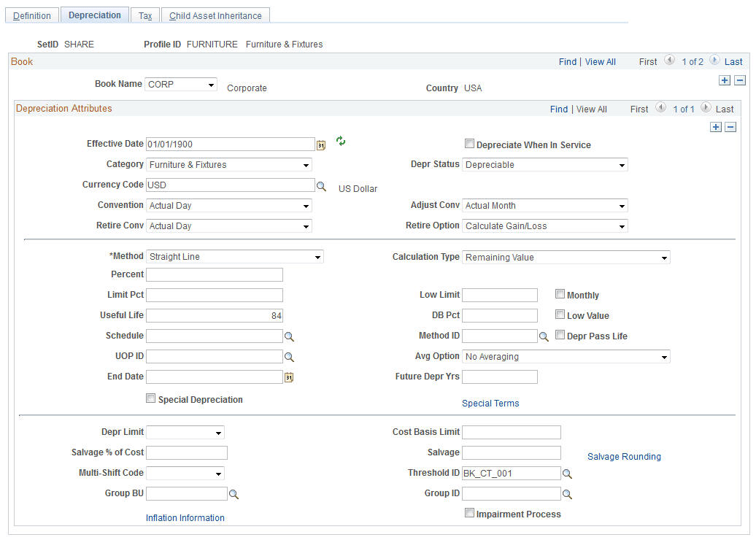Viewport: 756px width, 540px height.
Task: Open the Method dropdown showing Straight Line
Action: [x=235, y=257]
